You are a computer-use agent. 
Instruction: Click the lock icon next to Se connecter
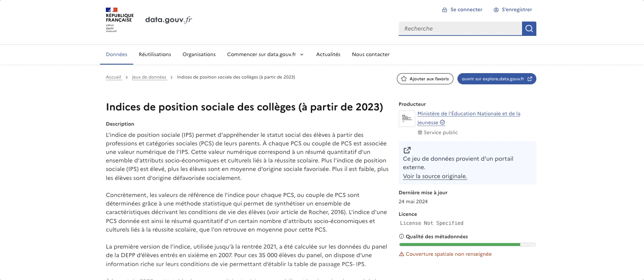[x=444, y=10]
